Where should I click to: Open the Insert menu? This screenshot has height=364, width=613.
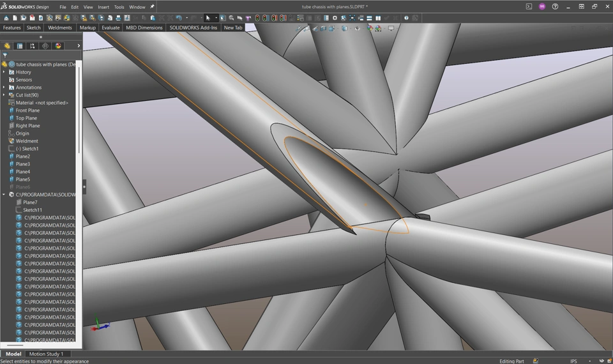103,7
